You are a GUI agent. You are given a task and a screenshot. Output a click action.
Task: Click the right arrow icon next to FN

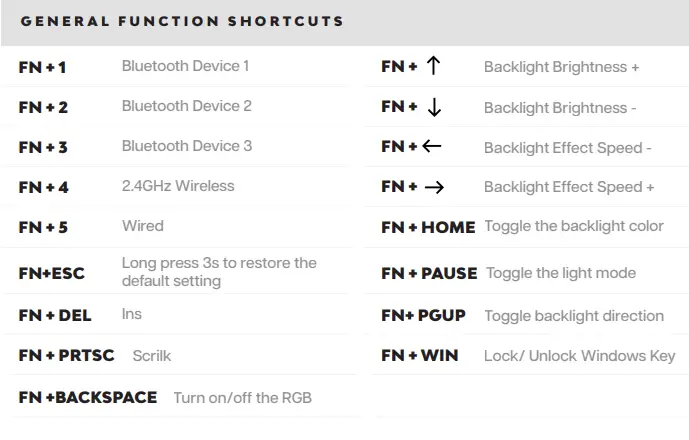tap(434, 187)
